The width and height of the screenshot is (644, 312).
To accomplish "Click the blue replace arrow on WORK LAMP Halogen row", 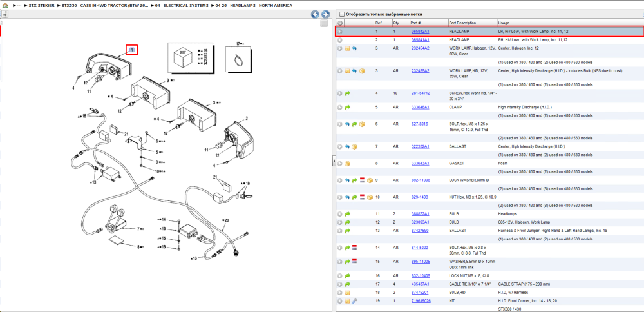I will (354, 48).
